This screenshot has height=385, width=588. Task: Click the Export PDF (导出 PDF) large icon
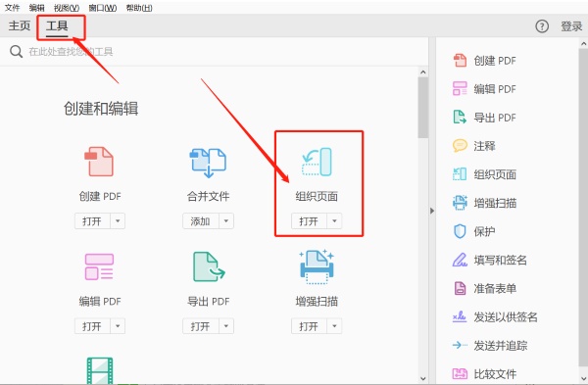pos(209,266)
